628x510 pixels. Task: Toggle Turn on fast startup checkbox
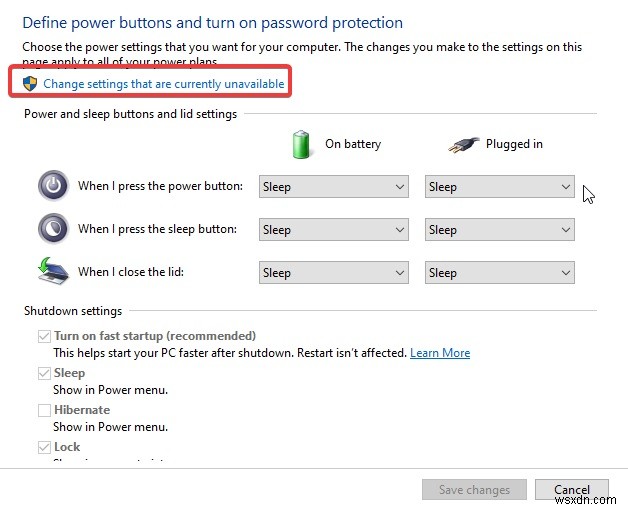click(44, 336)
